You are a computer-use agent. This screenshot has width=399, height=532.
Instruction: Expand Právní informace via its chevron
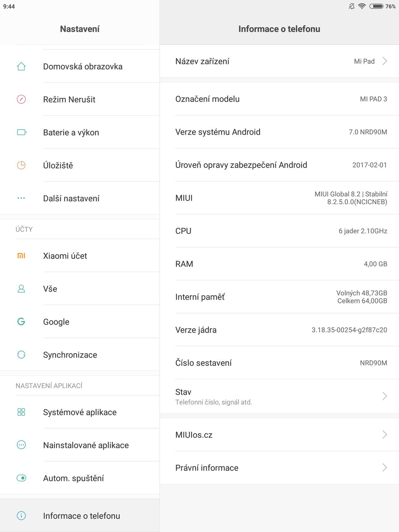(385, 467)
